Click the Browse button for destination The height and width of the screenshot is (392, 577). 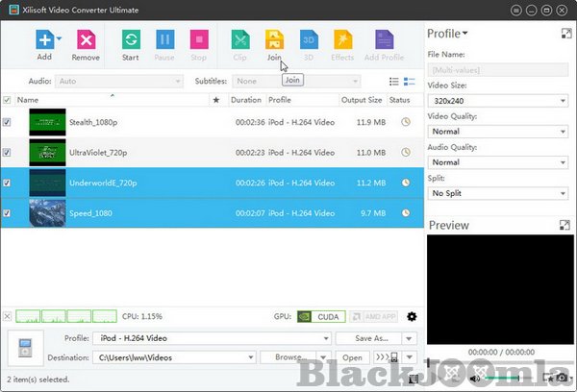point(289,357)
